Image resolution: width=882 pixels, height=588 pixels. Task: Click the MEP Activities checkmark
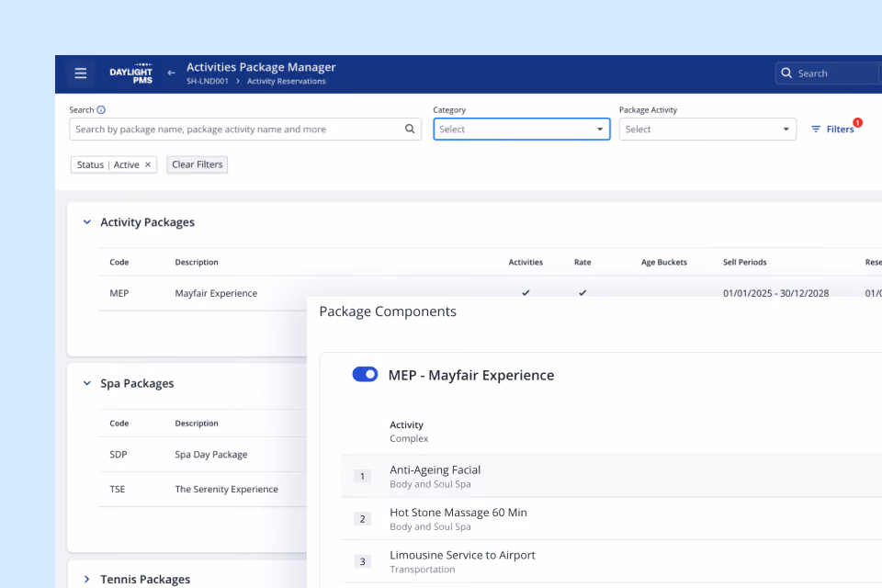click(x=526, y=292)
